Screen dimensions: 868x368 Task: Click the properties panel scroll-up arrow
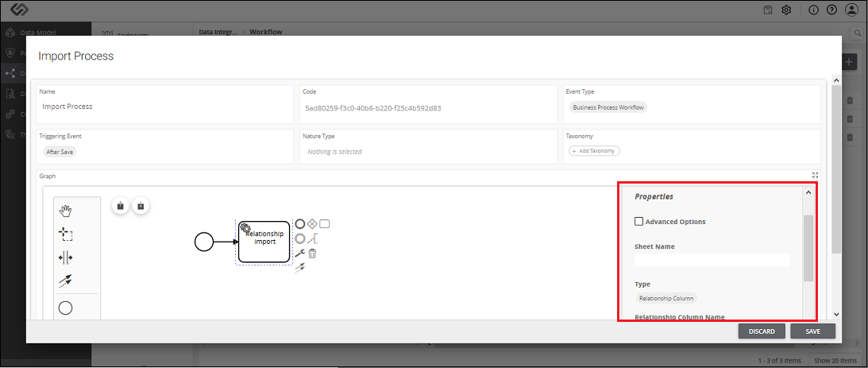[808, 193]
